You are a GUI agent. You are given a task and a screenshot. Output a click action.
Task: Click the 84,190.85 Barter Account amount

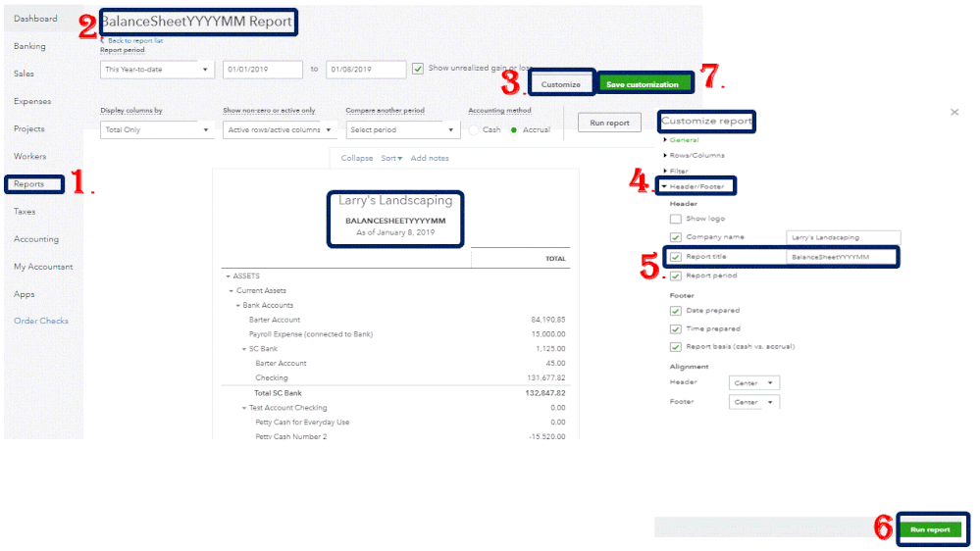[548, 320]
